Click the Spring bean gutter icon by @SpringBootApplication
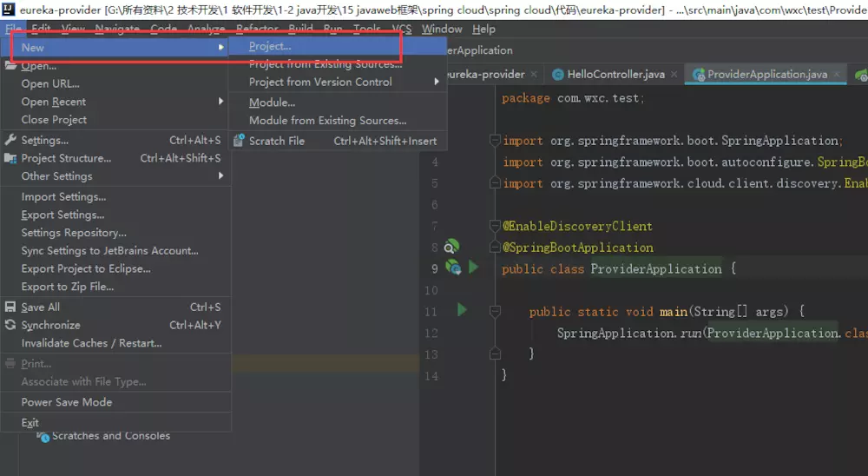The width and height of the screenshot is (868, 476). (451, 246)
